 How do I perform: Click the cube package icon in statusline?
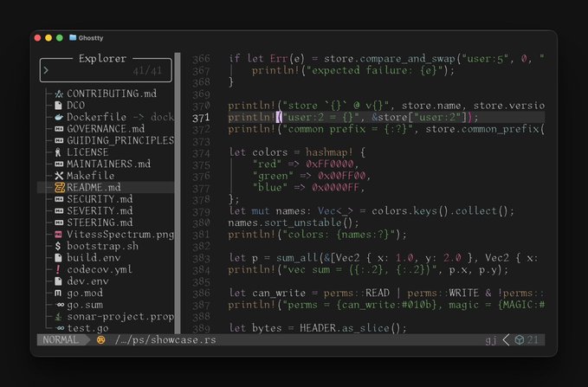coord(519,339)
